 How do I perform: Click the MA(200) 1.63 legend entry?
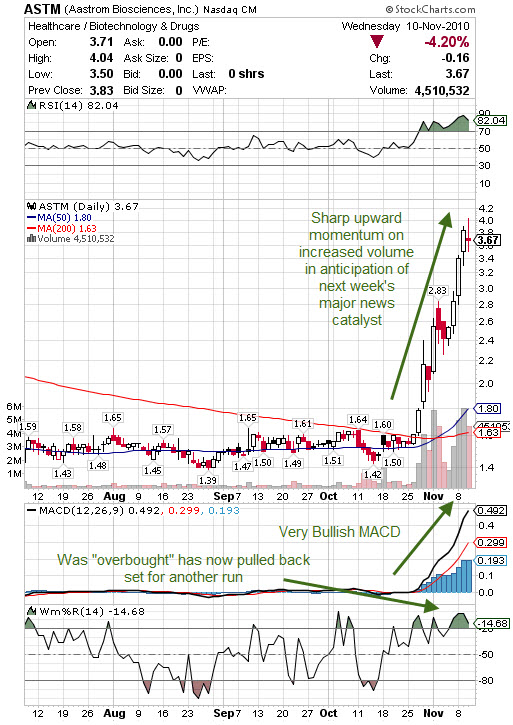[62, 228]
